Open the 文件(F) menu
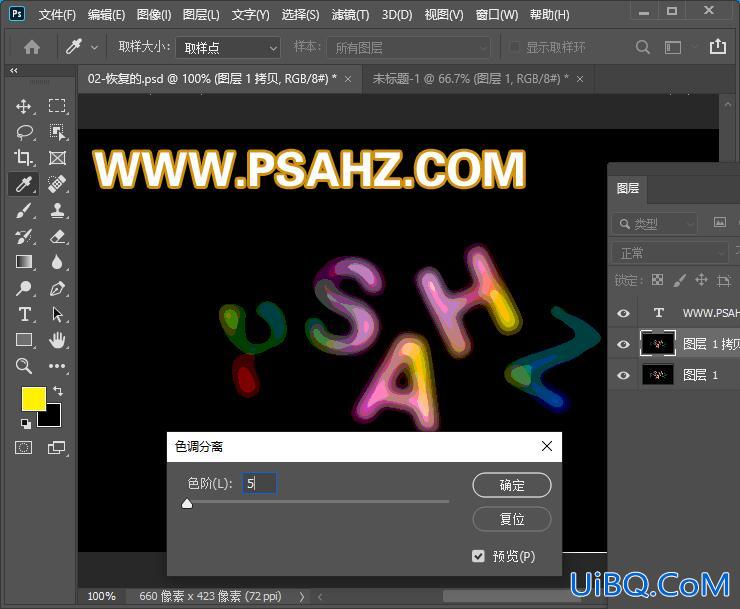This screenshot has width=740, height=609. tap(57, 15)
